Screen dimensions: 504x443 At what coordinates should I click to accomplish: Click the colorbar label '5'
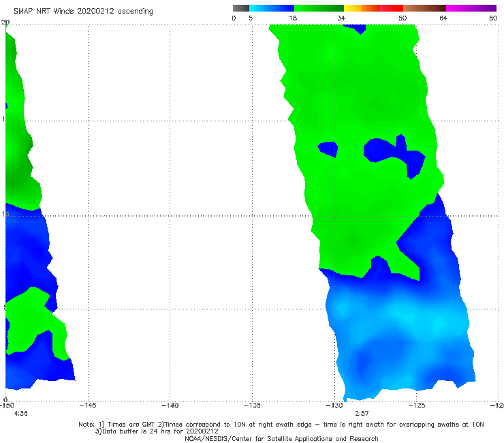(x=251, y=18)
